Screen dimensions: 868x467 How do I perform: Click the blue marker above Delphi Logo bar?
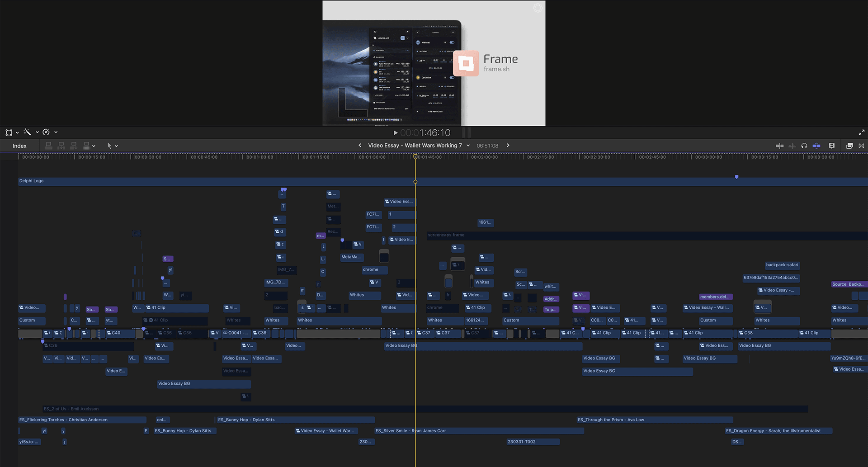point(736,177)
